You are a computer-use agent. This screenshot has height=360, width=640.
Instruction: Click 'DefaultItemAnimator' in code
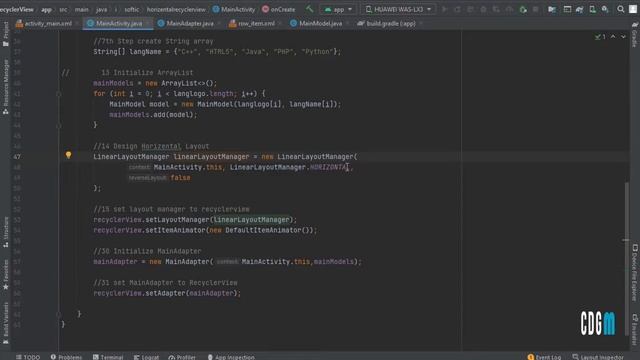(x=263, y=230)
